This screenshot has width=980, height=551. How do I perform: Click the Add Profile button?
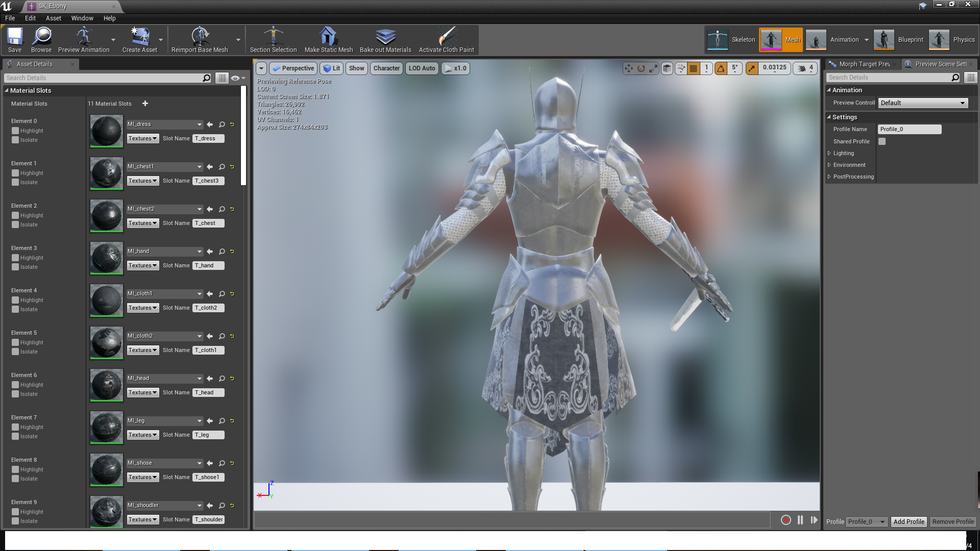click(909, 521)
